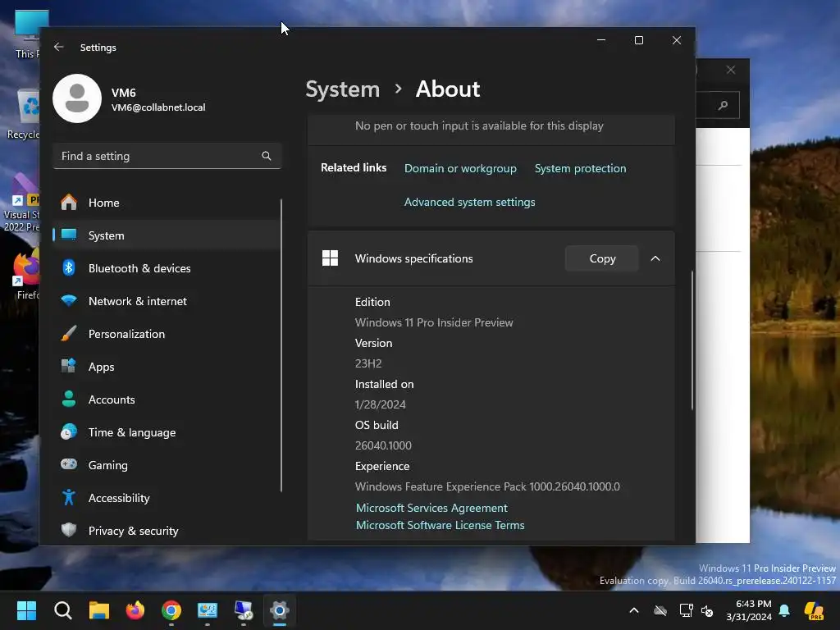This screenshot has height=630, width=840.
Task: Click the System breadcrumb in the header
Action: [x=342, y=89]
